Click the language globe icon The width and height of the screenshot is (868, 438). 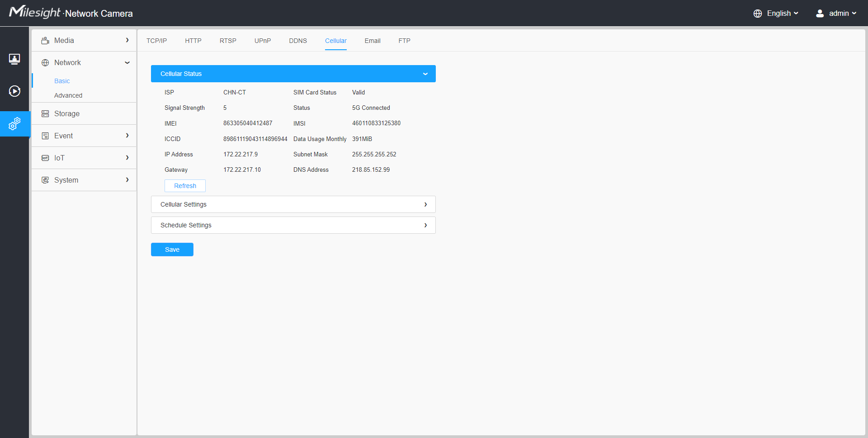click(x=758, y=14)
